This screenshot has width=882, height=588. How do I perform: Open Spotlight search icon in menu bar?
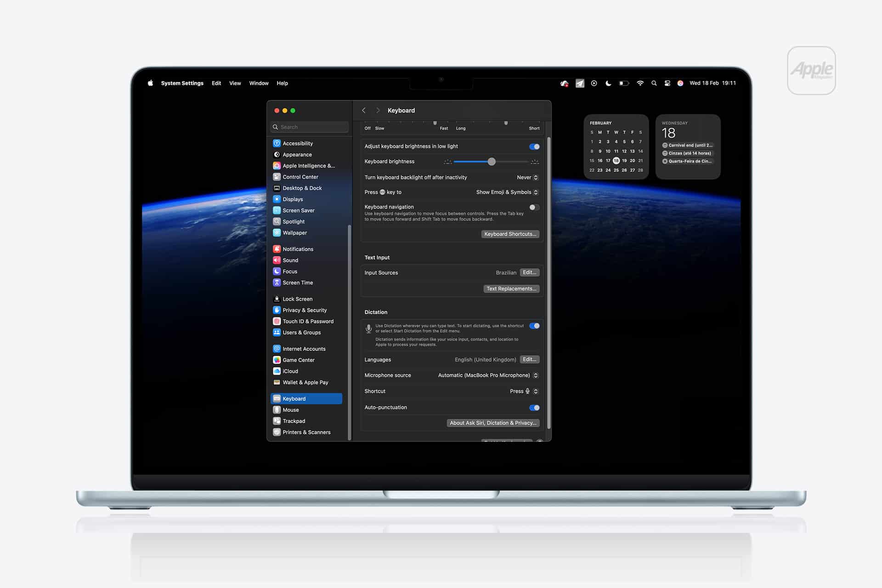tap(654, 83)
